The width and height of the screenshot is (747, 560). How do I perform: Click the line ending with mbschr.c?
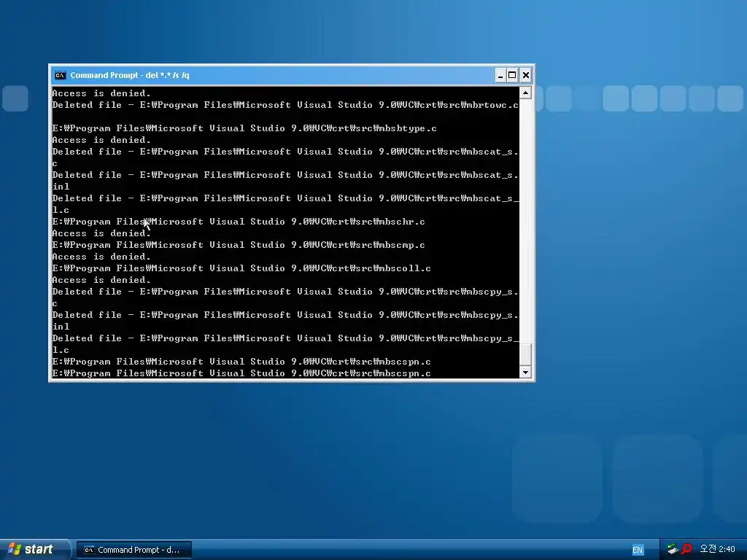(239, 222)
